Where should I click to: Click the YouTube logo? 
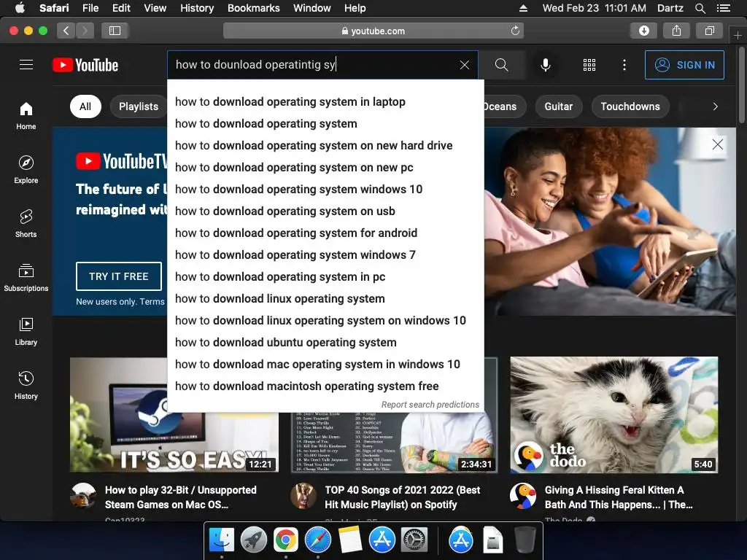pos(85,65)
